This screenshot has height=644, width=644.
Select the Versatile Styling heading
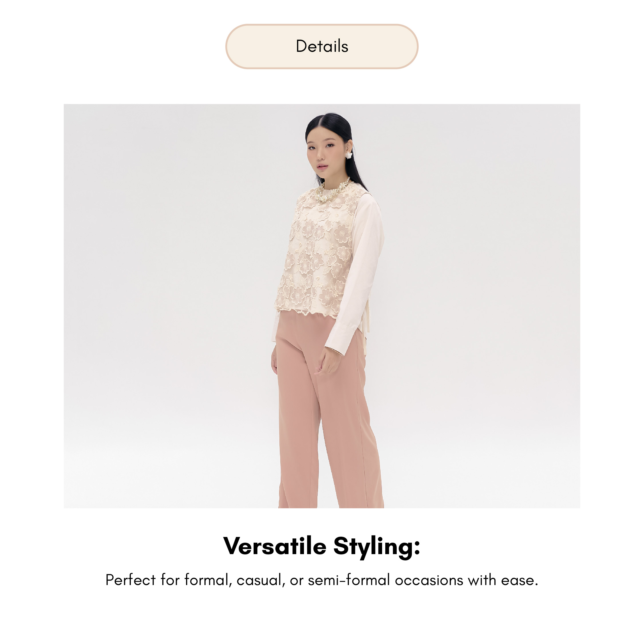click(x=322, y=546)
